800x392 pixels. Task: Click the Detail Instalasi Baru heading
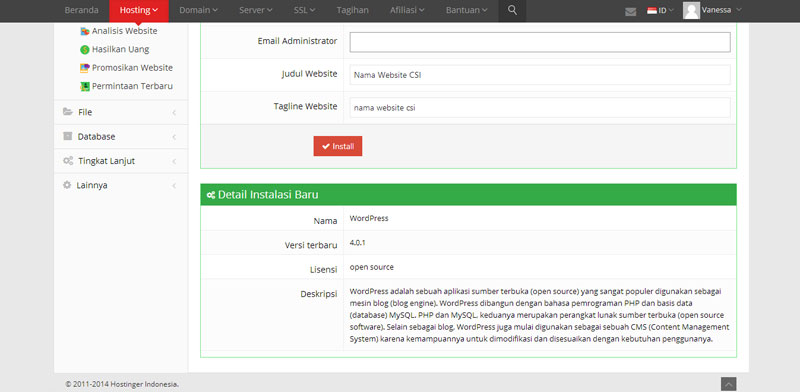point(268,195)
